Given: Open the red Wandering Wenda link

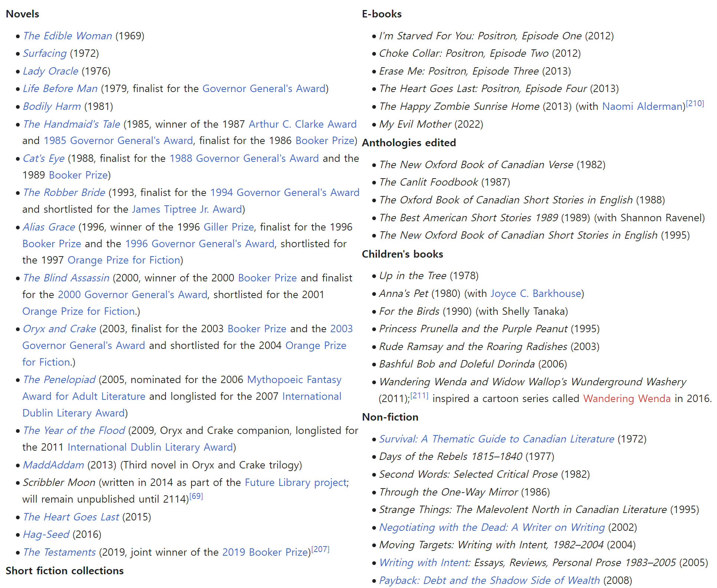Looking at the screenshot, I should 626,398.
